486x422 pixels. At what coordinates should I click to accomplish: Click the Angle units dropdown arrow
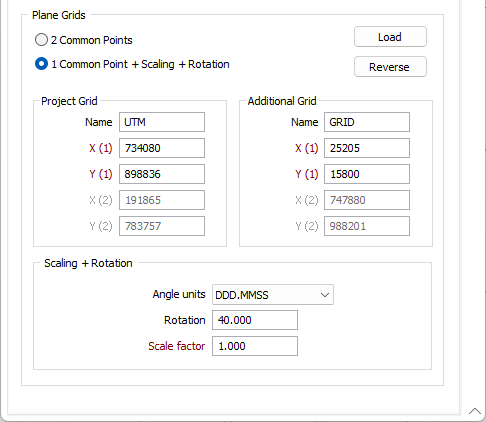[325, 295]
